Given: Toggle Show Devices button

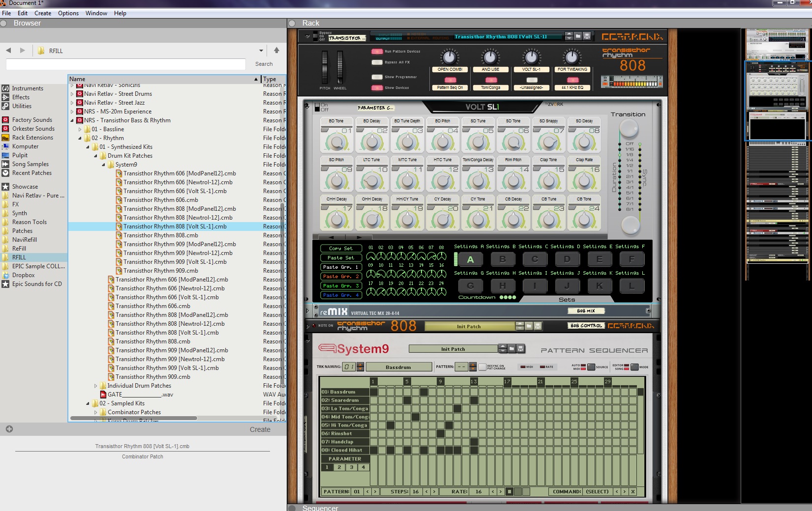Looking at the screenshot, I should coord(377,88).
